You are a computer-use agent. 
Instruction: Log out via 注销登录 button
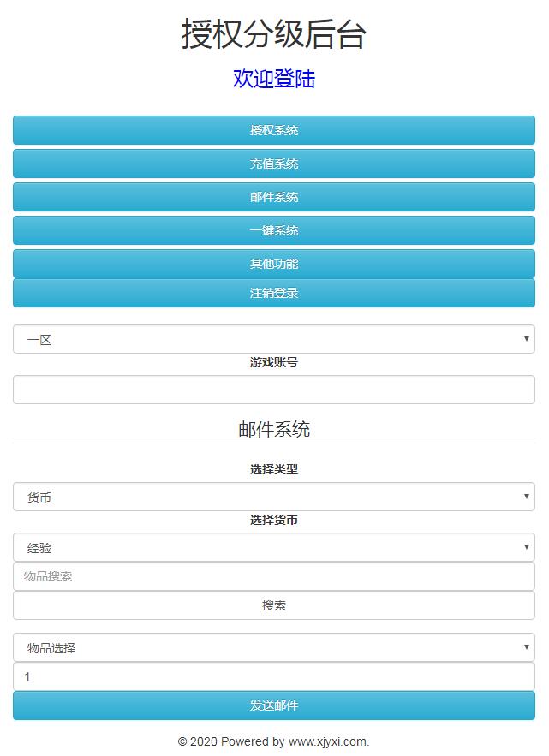coord(274,293)
